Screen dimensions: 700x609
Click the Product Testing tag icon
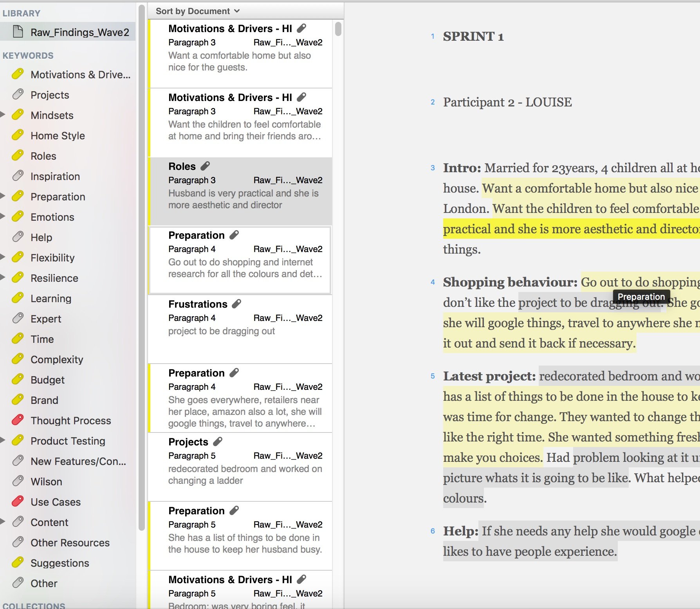point(18,440)
